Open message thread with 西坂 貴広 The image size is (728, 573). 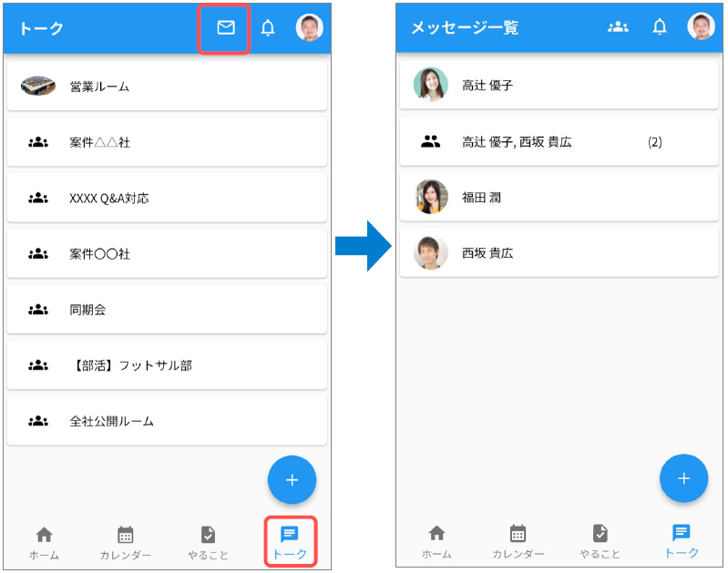[559, 252]
